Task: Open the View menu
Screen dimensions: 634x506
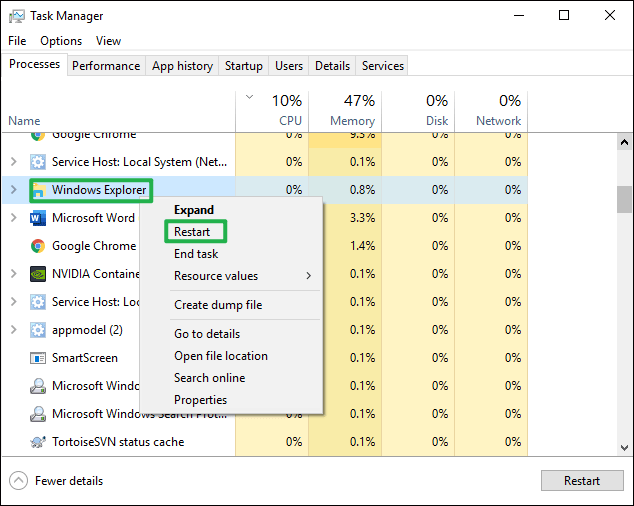Action: [x=108, y=41]
